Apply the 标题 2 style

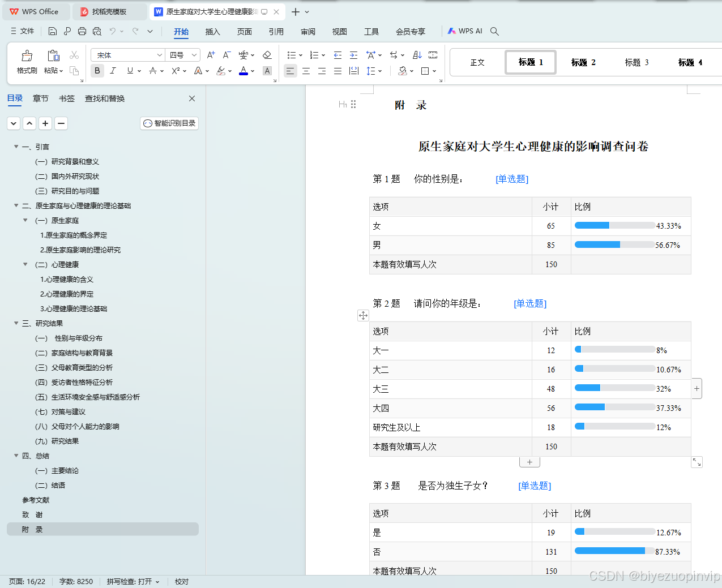tap(583, 62)
